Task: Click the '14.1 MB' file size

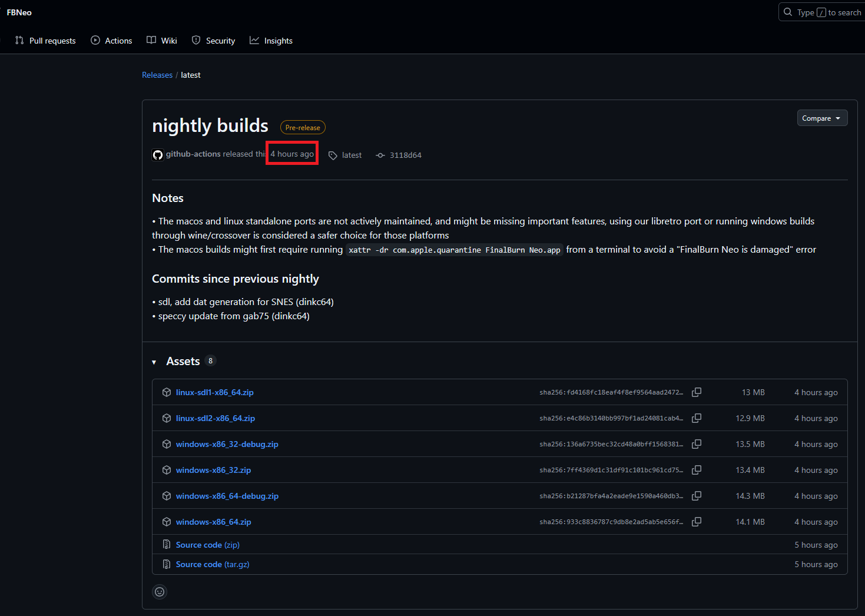Action: [750, 522]
